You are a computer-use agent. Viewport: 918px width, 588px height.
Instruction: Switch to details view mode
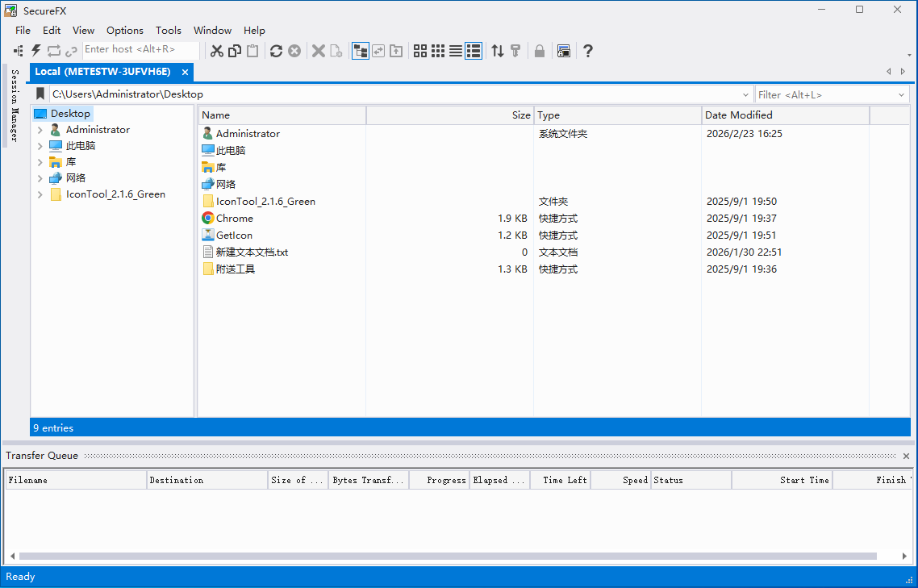[x=474, y=51]
